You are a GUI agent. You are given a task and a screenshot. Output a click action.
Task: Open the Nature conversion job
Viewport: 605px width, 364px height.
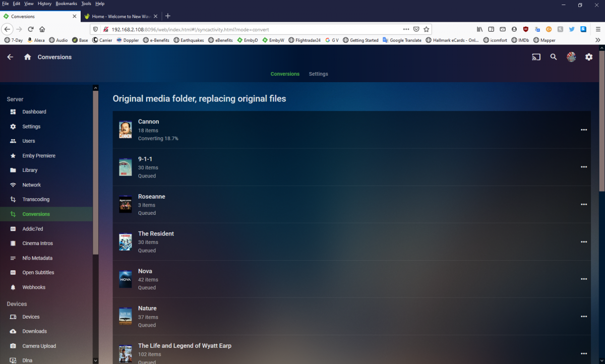[x=351, y=317]
